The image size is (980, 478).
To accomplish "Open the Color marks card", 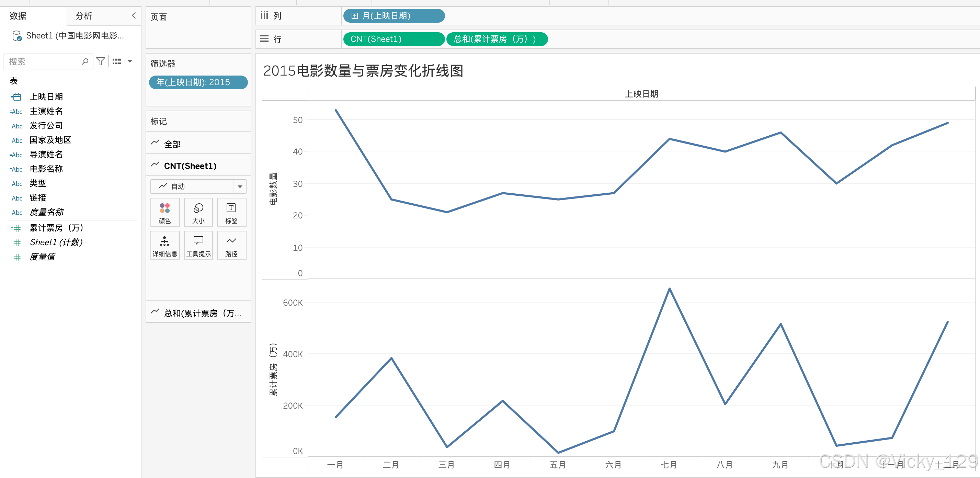I will 165,212.
